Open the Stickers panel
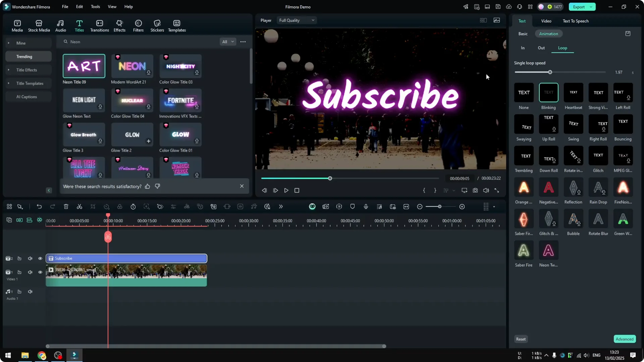 (x=157, y=25)
